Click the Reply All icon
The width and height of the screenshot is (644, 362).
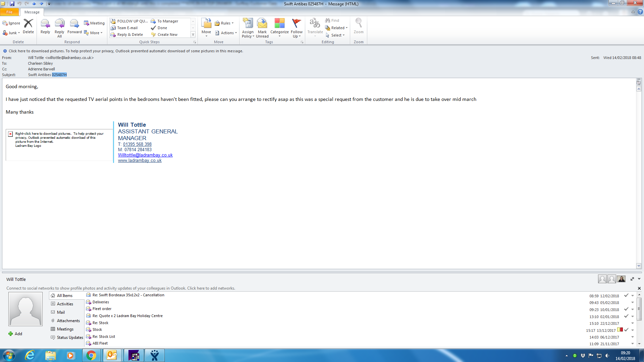(59, 24)
